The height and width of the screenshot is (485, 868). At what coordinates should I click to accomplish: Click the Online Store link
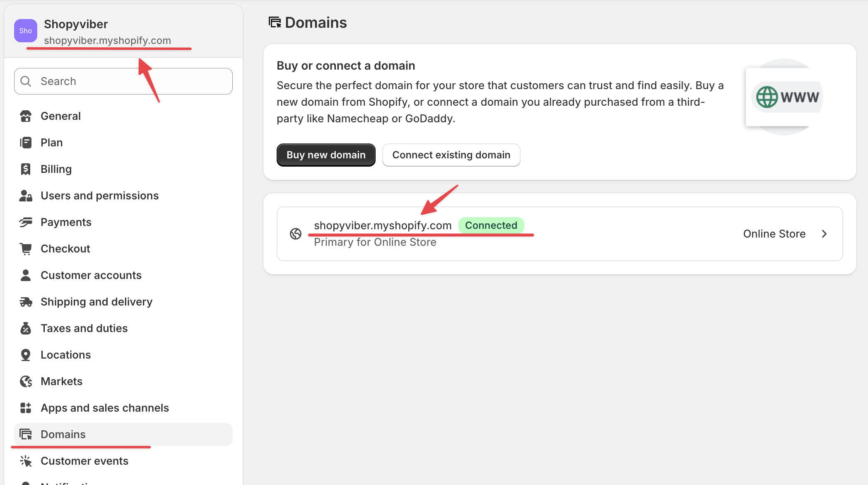click(774, 233)
